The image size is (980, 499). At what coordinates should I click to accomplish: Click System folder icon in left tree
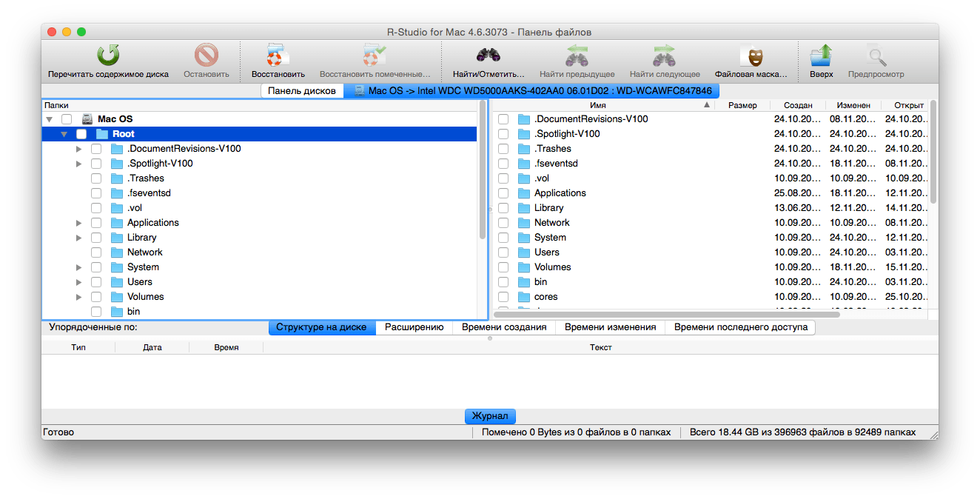(117, 267)
